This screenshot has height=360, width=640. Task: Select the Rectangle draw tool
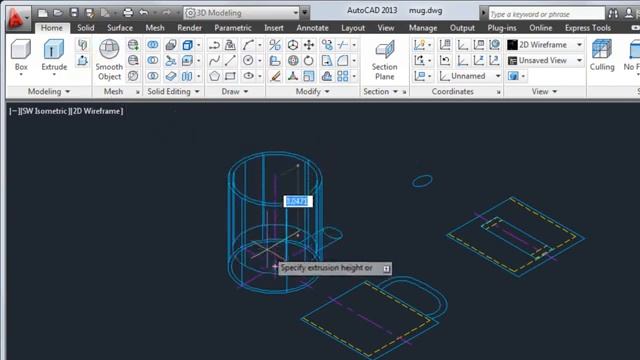(x=230, y=76)
